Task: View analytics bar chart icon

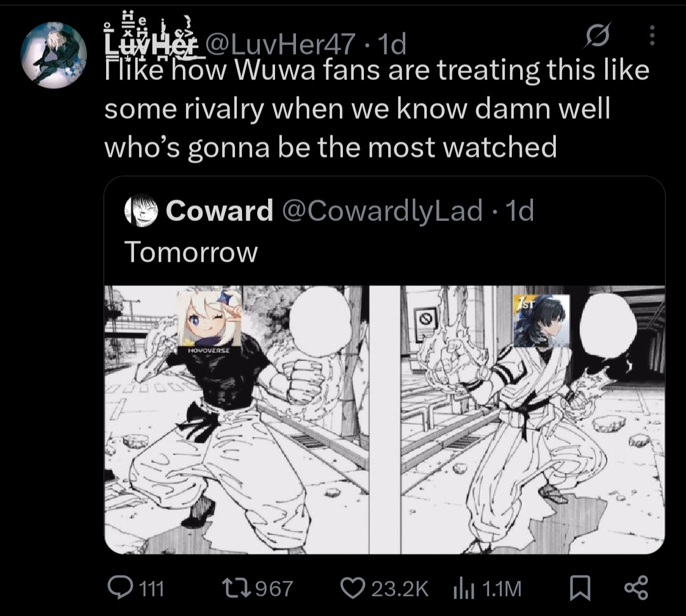Action: click(x=464, y=588)
